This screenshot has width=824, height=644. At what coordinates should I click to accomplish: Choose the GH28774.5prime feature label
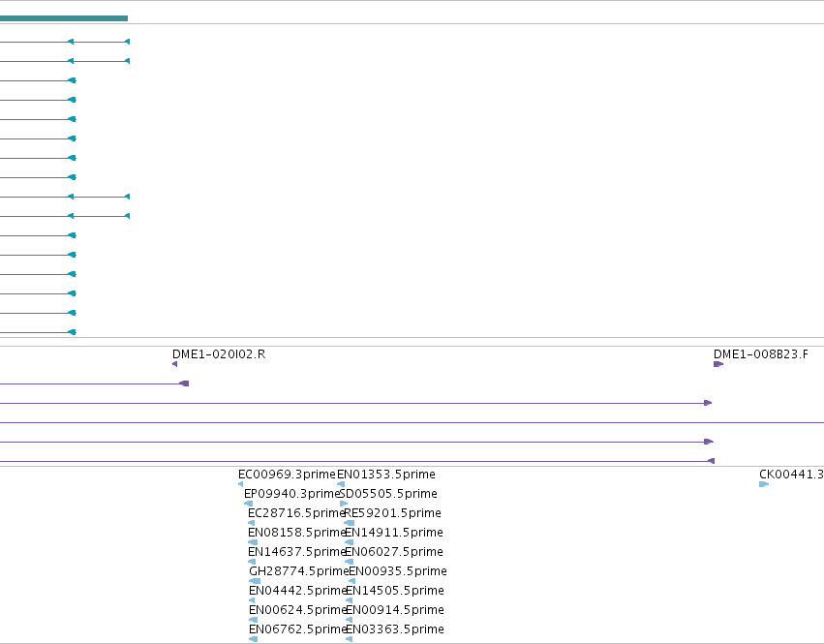pyautogui.click(x=299, y=571)
